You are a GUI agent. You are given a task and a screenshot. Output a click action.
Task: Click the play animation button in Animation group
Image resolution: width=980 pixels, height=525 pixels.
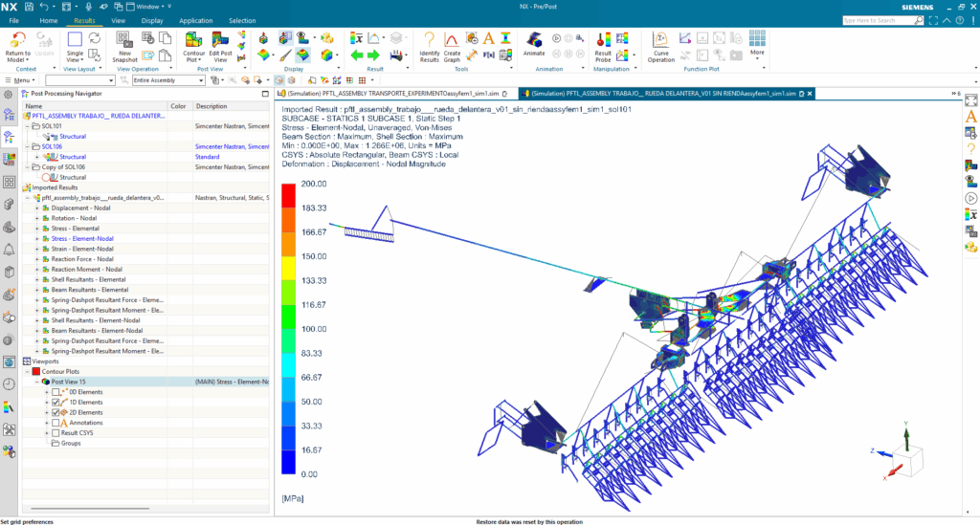pos(556,38)
